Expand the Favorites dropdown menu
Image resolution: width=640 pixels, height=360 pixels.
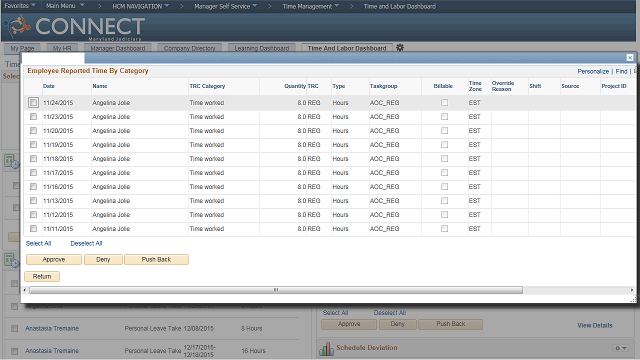click(x=20, y=6)
